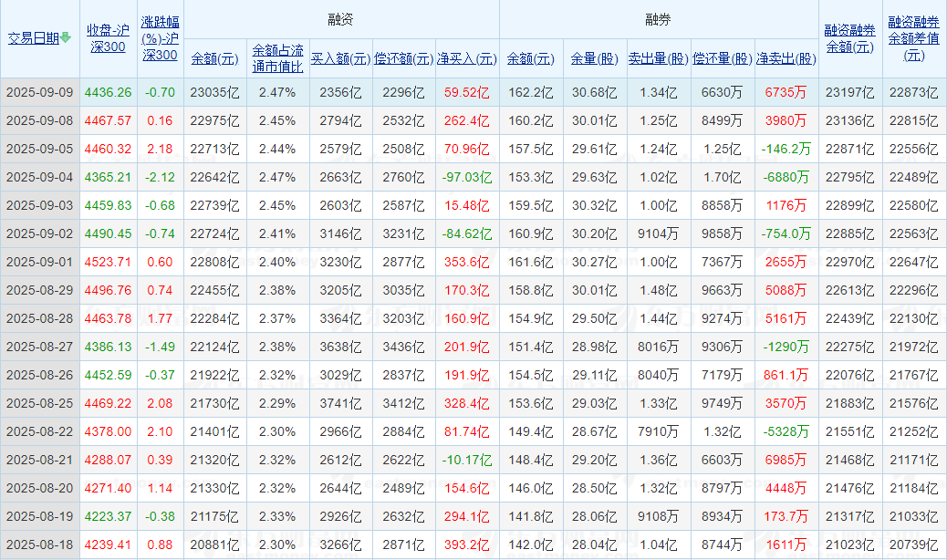Click the change value -2.12

160,178
